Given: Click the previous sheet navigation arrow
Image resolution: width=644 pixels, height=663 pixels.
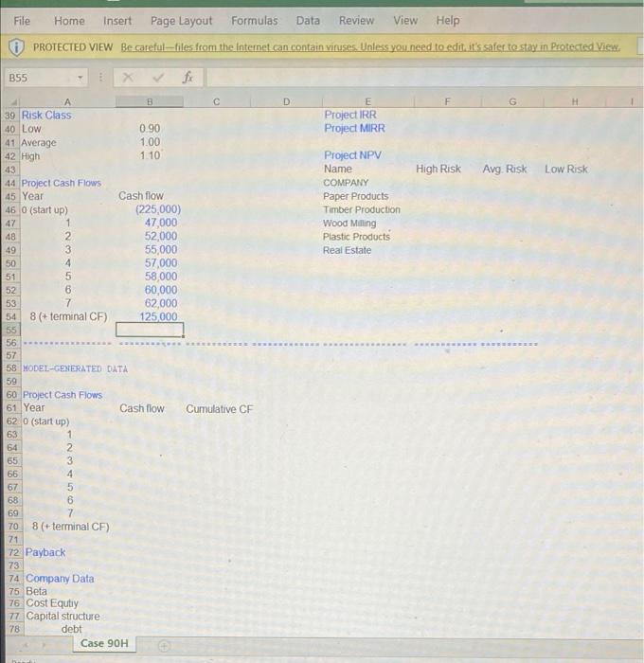Looking at the screenshot, I should tap(26, 645).
